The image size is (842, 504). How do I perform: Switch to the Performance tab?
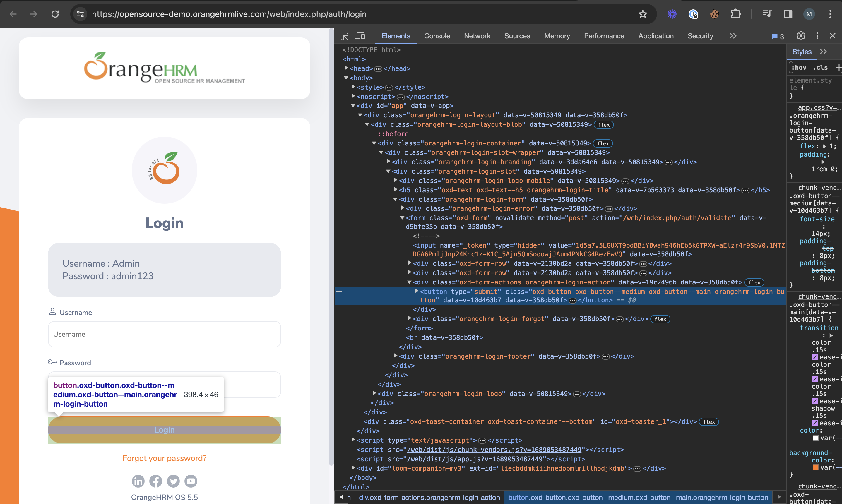pyautogui.click(x=604, y=36)
